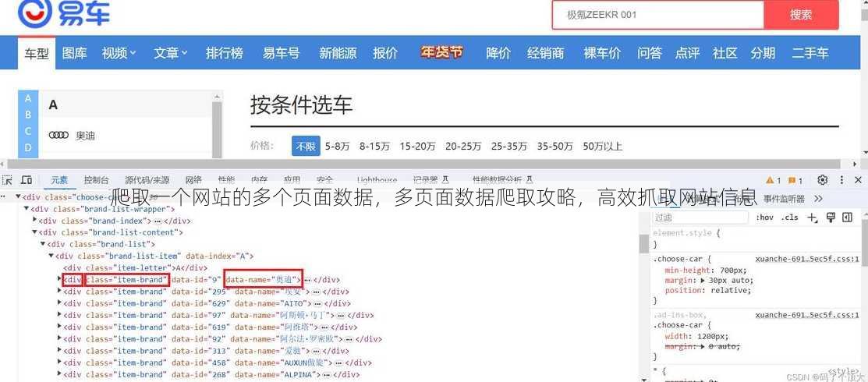Open the 文章 dropdown in navigation
The width and height of the screenshot is (868, 382).
171,53
